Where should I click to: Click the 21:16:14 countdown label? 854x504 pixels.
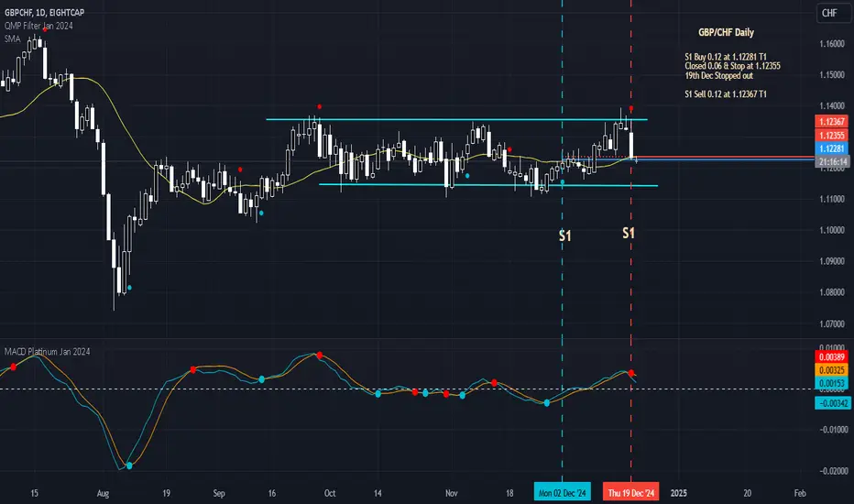point(832,162)
